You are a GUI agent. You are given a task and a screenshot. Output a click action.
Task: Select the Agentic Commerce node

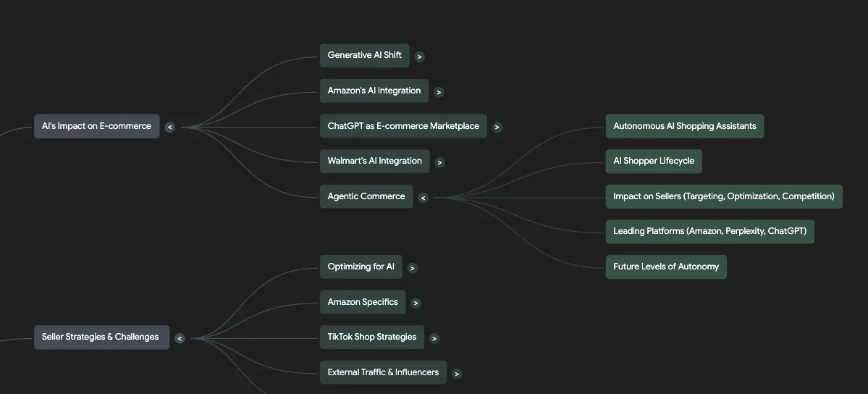[366, 197]
